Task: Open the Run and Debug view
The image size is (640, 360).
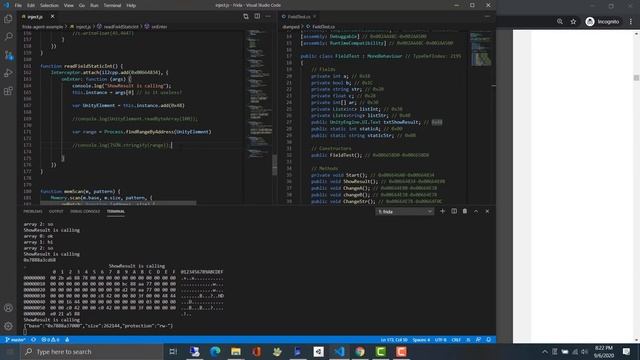Action: [x=8, y=73]
